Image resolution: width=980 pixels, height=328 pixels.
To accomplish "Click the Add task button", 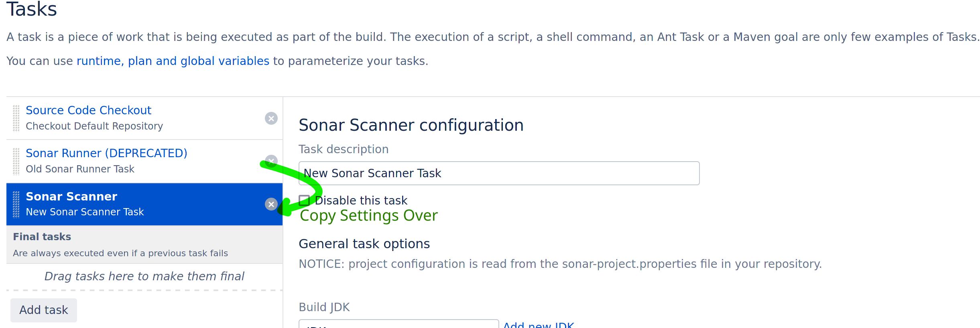I will (44, 310).
